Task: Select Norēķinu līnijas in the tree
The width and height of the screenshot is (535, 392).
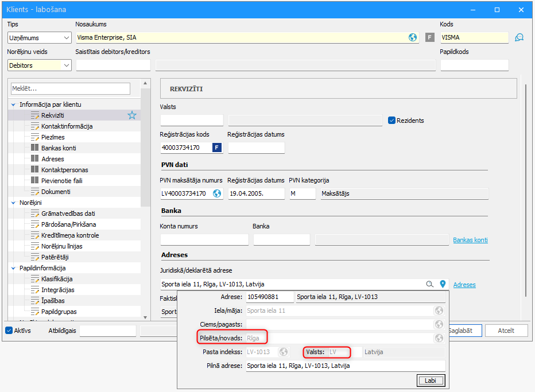Action: pyautogui.click(x=62, y=246)
